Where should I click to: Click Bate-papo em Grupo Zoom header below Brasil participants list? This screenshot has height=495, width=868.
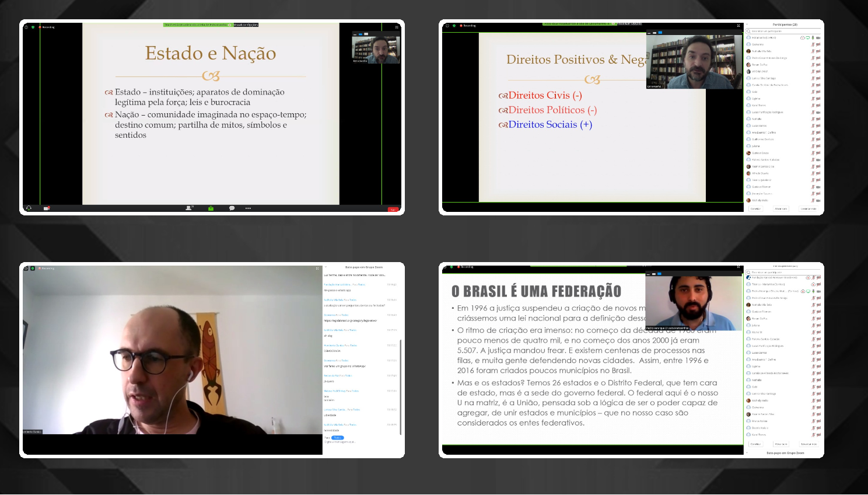point(785,453)
